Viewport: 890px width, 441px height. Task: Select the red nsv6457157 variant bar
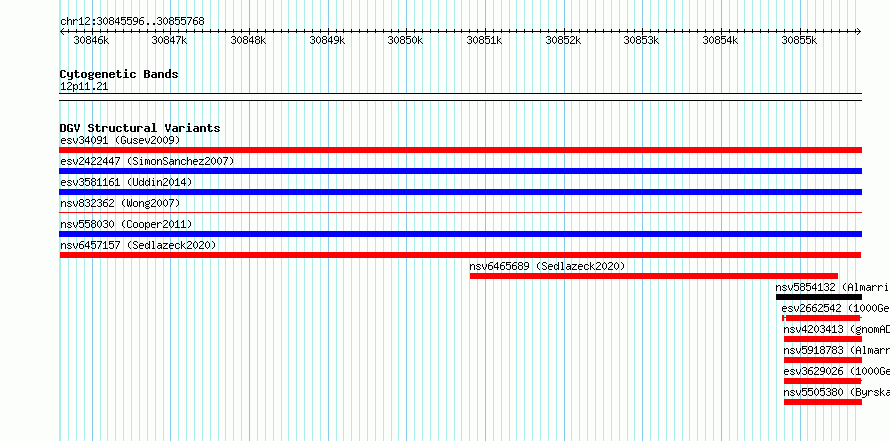(x=461, y=255)
